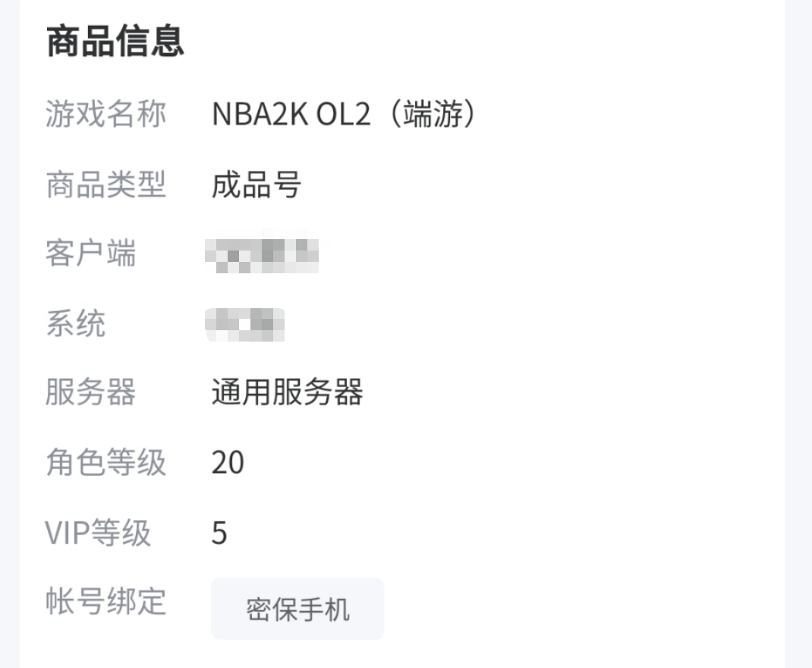Click the 帐号绑定 field label
This screenshot has height=668, width=812.
[105, 602]
